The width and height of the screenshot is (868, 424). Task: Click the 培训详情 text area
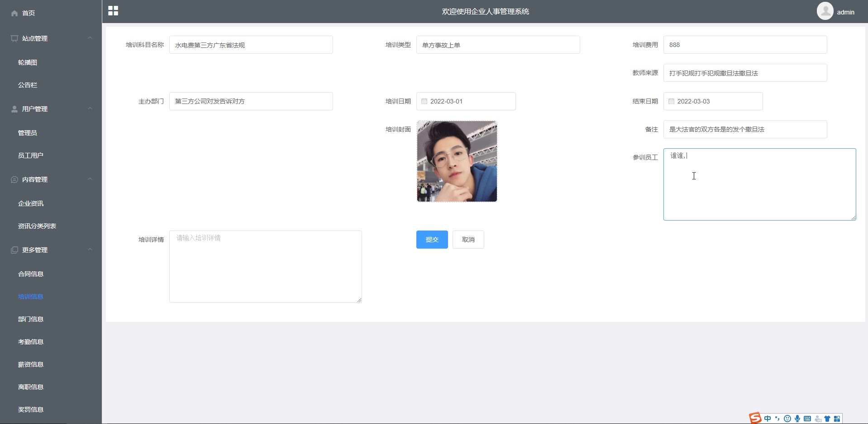(265, 267)
